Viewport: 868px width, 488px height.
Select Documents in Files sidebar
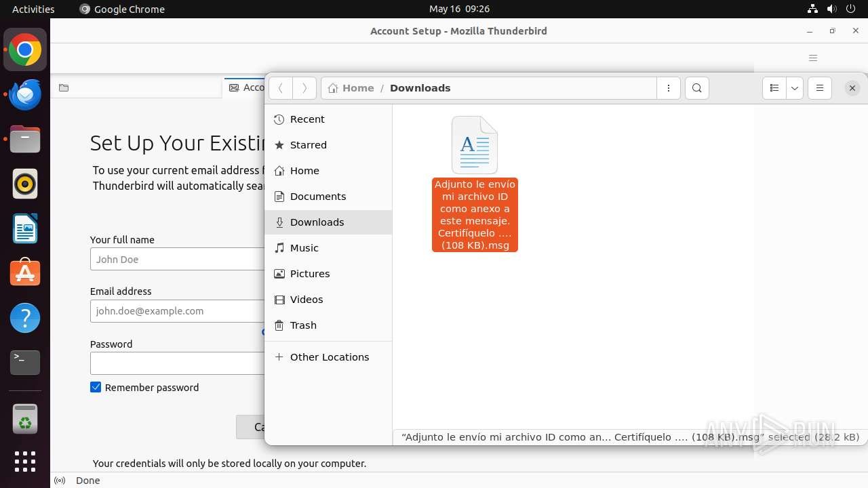(328, 197)
